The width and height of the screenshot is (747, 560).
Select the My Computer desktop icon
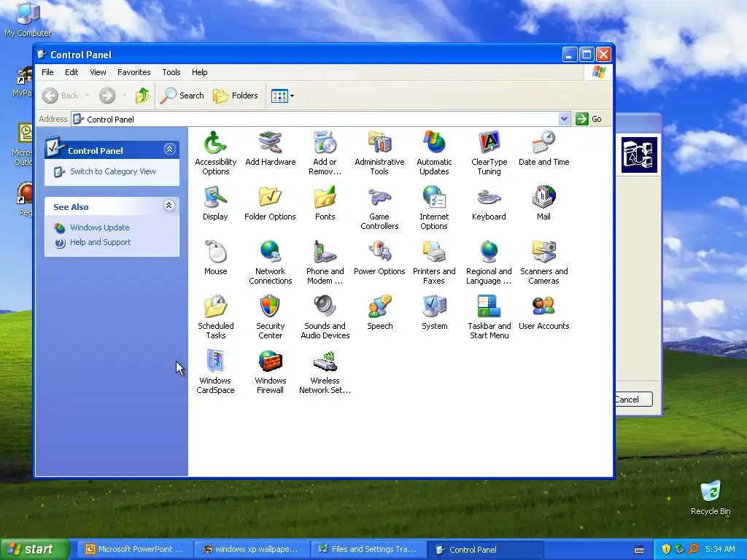pos(28,19)
